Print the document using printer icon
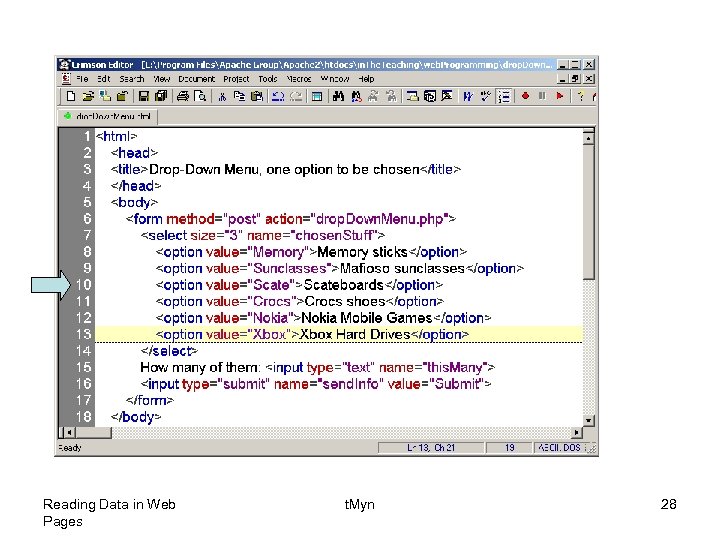The image size is (720, 540). pos(183,96)
